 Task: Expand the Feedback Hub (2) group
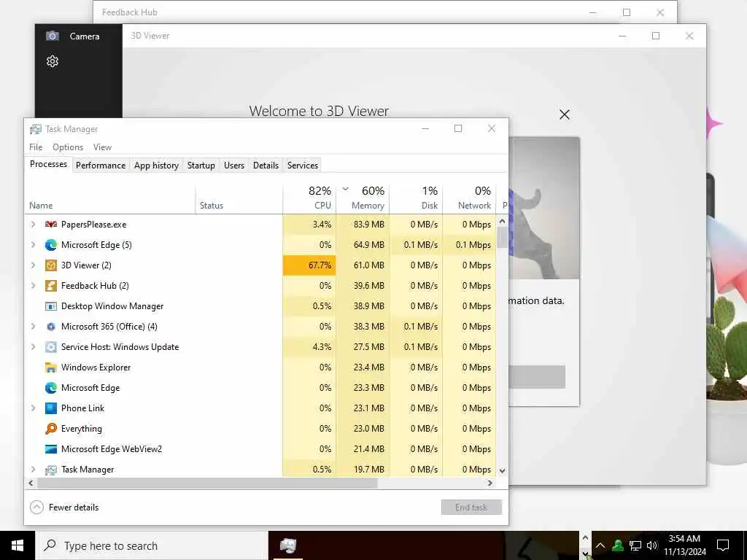(33, 286)
